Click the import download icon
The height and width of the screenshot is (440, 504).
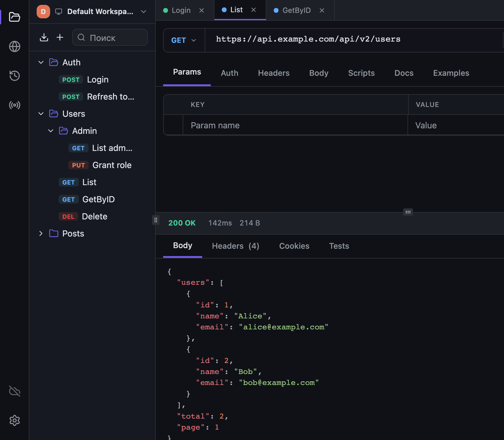[x=44, y=37]
